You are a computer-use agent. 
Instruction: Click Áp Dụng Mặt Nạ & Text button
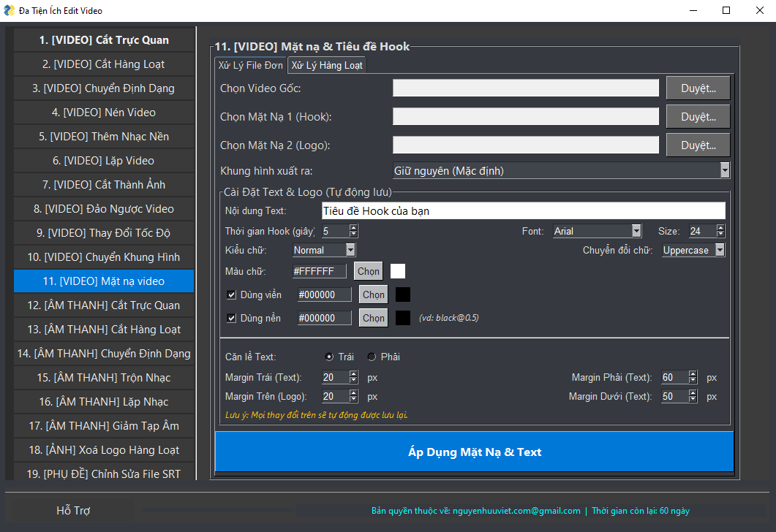click(x=475, y=452)
